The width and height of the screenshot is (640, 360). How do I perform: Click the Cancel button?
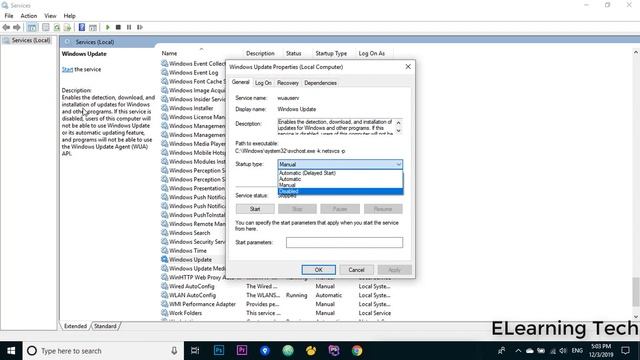[356, 270]
